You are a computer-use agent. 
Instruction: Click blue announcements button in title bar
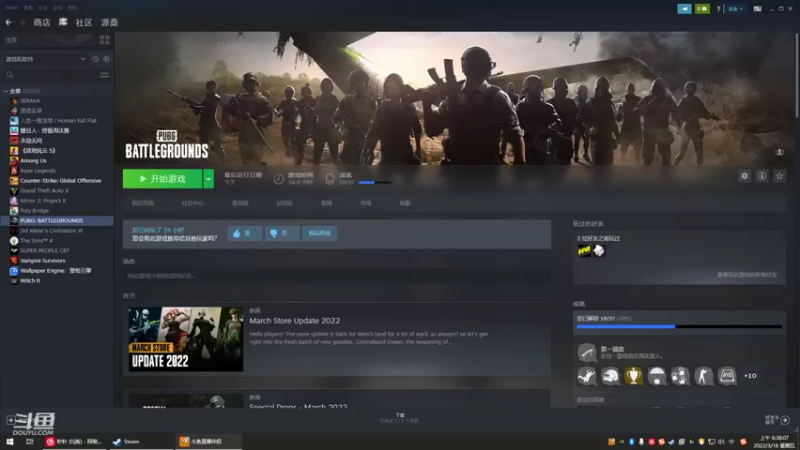click(x=684, y=9)
